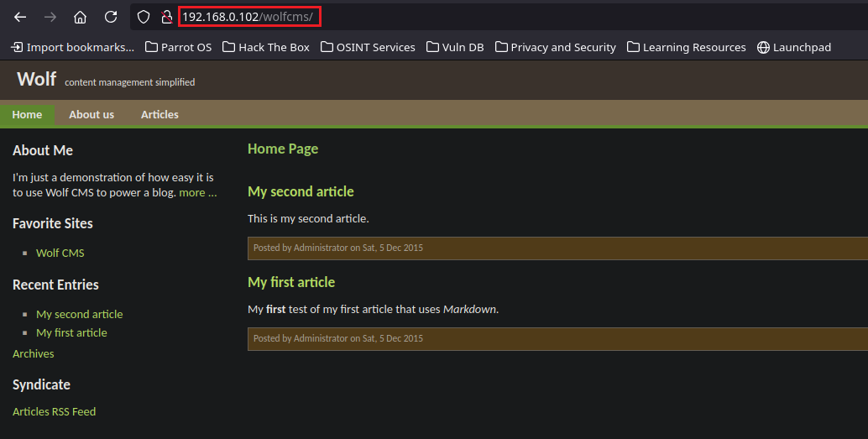
Task: Click Import bookmarks in bookmarks toolbar
Action: click(72, 47)
